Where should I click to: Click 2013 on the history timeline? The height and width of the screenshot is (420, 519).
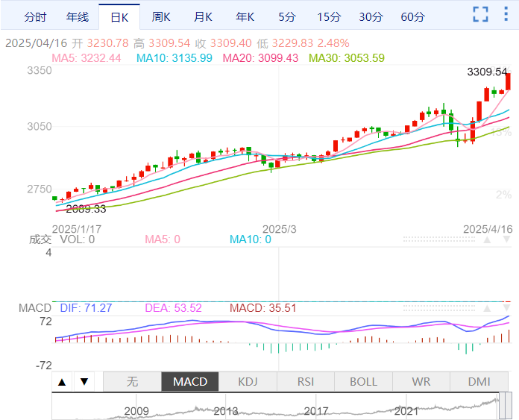click(x=226, y=411)
